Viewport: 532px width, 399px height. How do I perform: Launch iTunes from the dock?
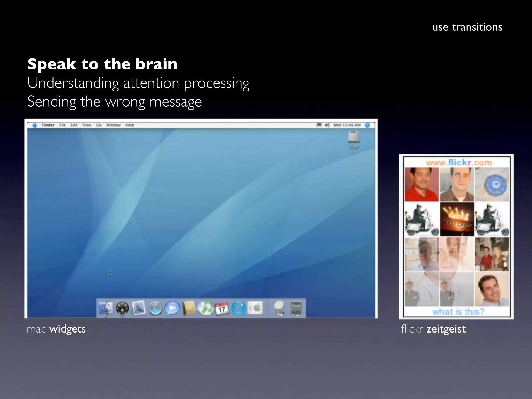tap(205, 308)
